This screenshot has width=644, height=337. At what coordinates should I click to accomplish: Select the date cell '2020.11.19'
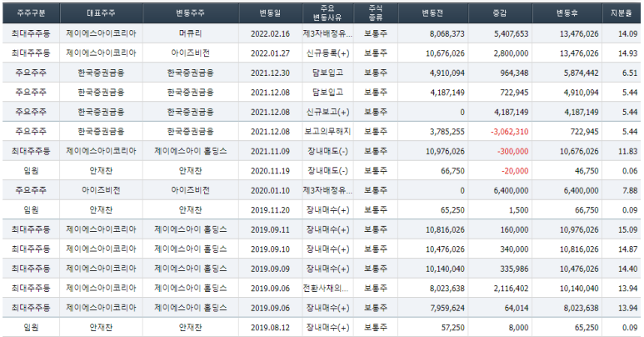point(270,171)
